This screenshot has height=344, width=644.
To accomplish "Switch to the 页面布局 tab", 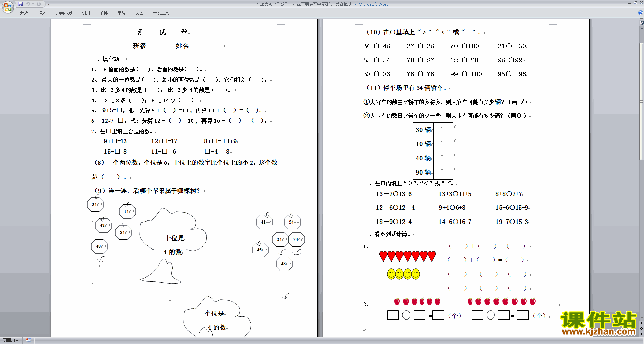I will point(64,13).
